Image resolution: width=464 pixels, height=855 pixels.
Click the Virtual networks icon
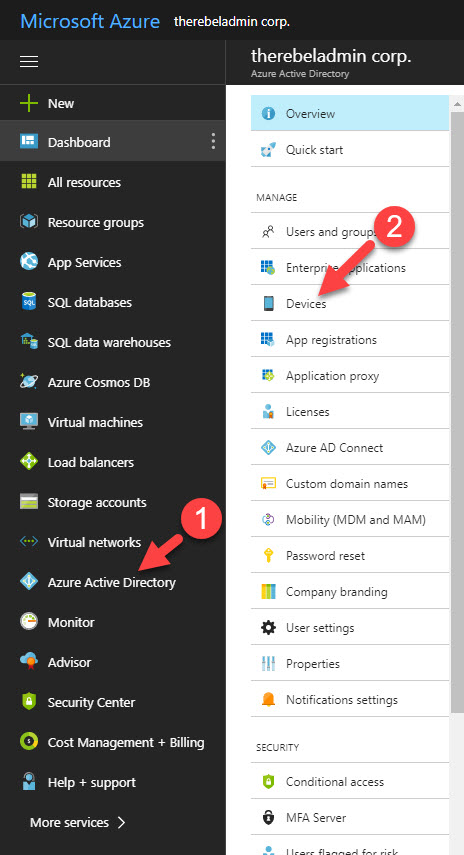click(x=29, y=542)
